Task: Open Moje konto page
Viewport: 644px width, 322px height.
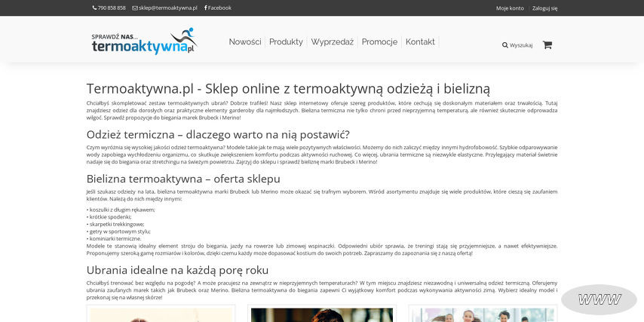Action: (x=510, y=8)
